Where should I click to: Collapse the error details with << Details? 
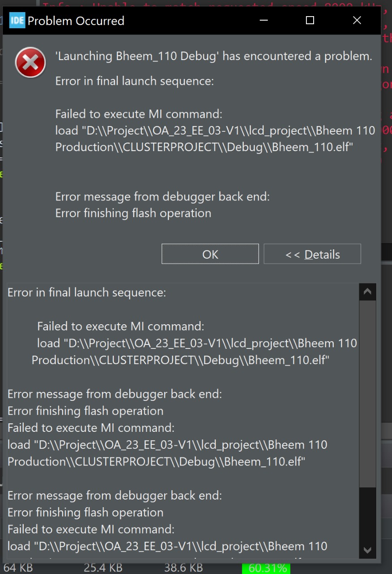click(x=312, y=254)
